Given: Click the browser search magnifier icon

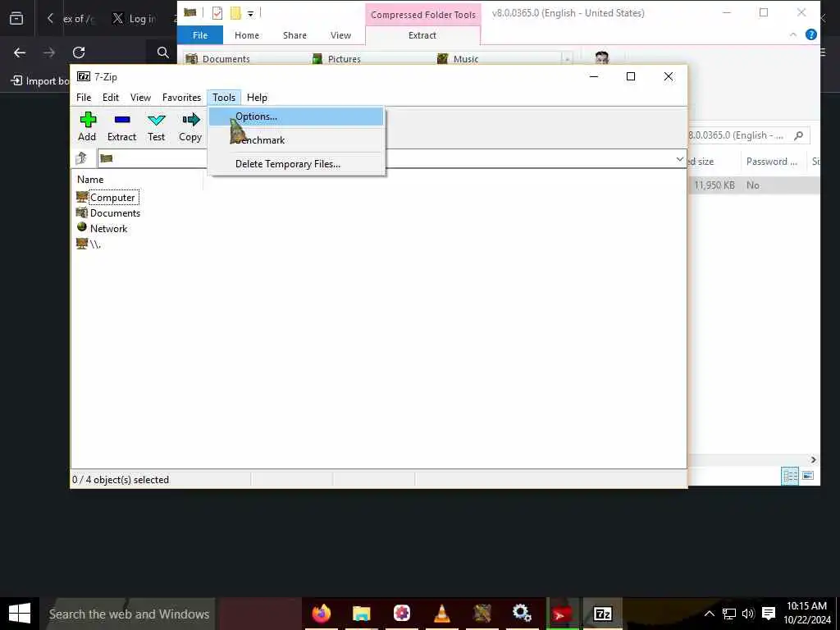Looking at the screenshot, I should [163, 52].
